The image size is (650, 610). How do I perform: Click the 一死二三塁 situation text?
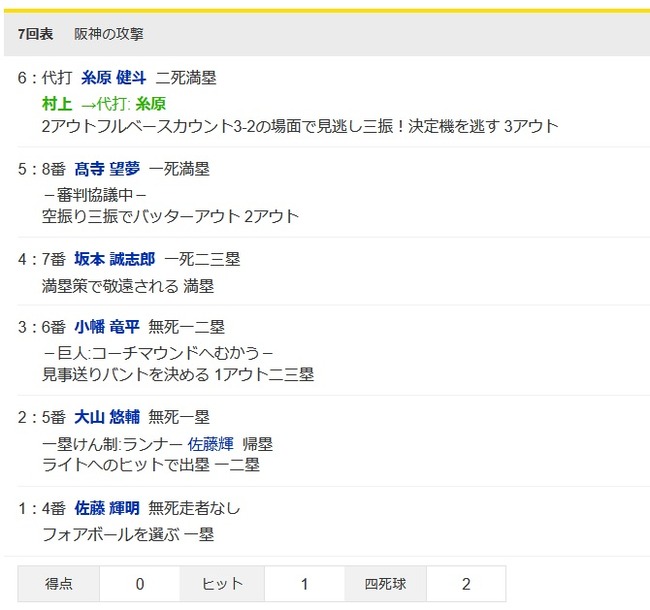tap(202, 259)
